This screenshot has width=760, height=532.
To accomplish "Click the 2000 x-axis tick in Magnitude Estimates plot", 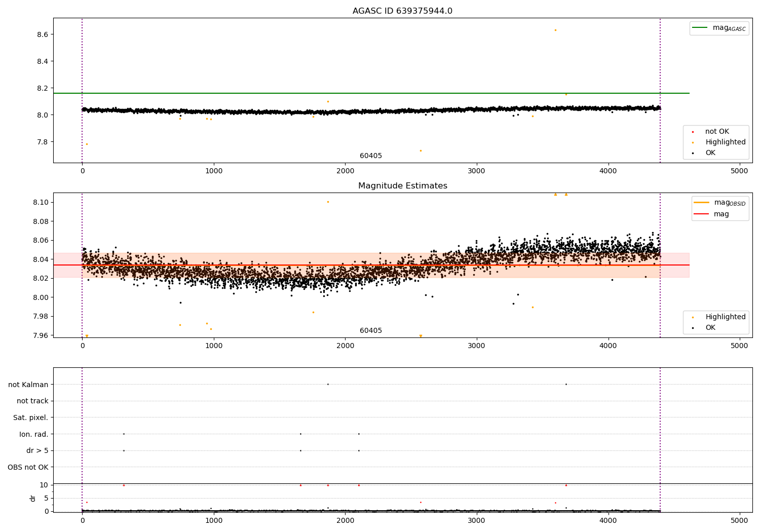I will tap(345, 346).
